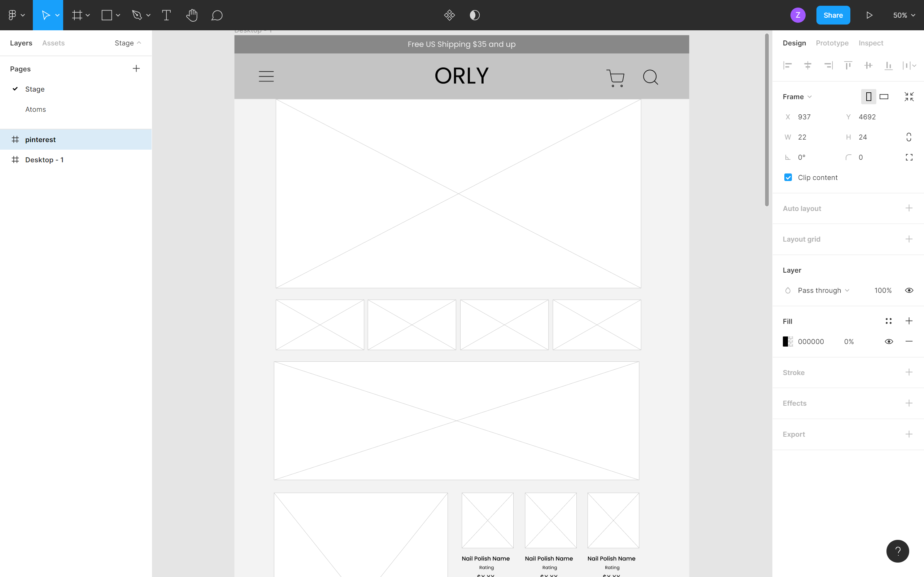Click the black fill color swatch
The width and height of the screenshot is (924, 577).
788,342
